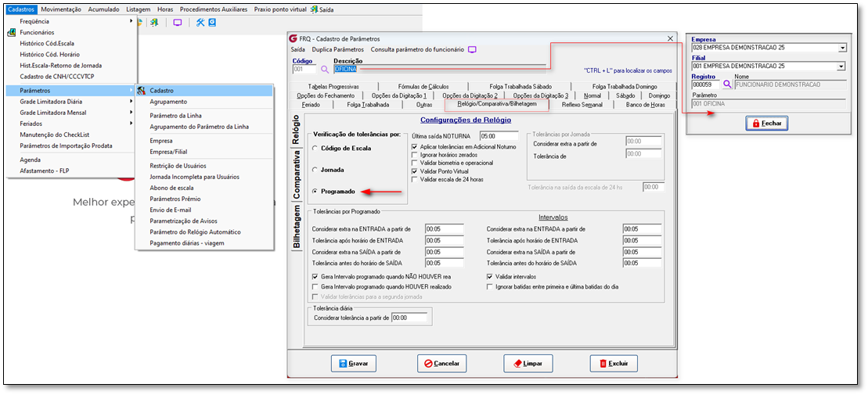This screenshot has height=395, width=868.
Task: Enable Ignorar horários zerados checkbox
Action: pos(415,155)
